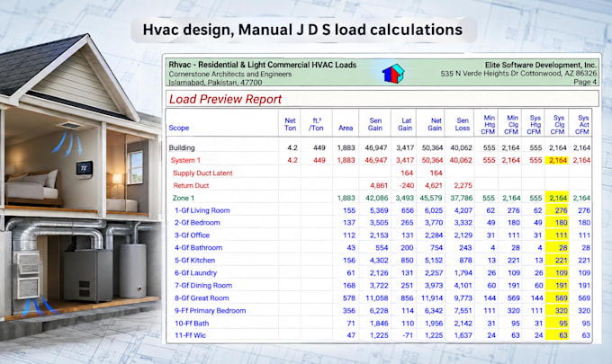
Task: Select the 8-Gf Great Room row
Action: point(379,298)
